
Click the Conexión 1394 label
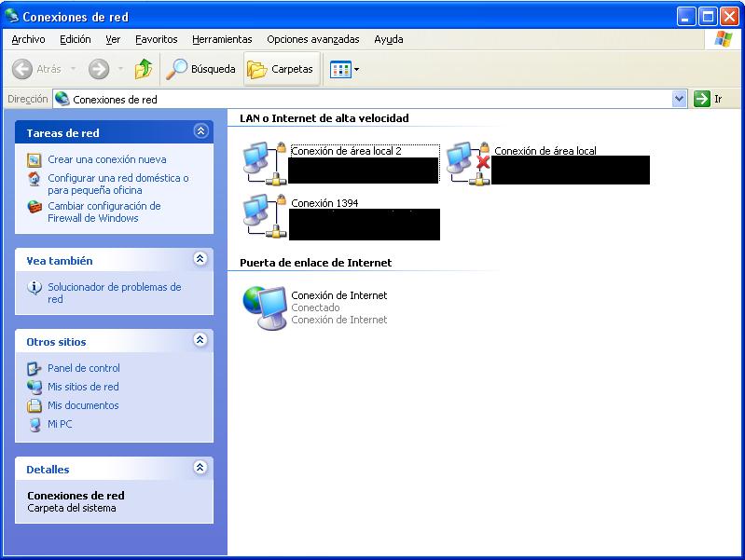click(324, 203)
